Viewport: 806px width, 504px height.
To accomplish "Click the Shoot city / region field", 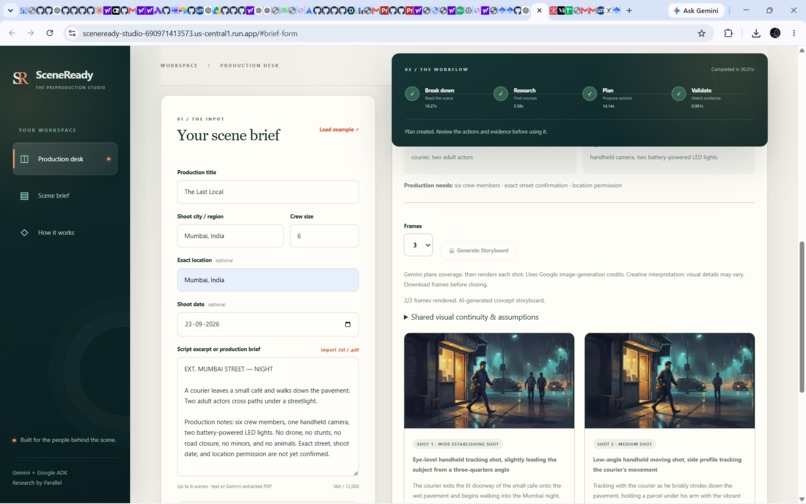I will coord(230,236).
